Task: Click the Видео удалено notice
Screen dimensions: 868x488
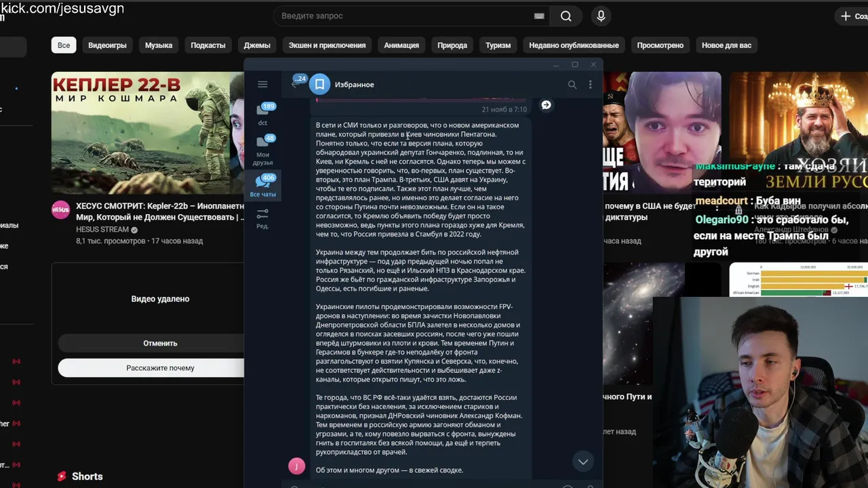Action: click(160, 299)
